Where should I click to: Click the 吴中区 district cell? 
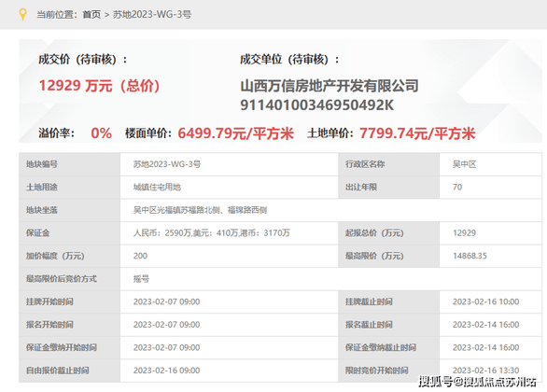tap(490, 164)
